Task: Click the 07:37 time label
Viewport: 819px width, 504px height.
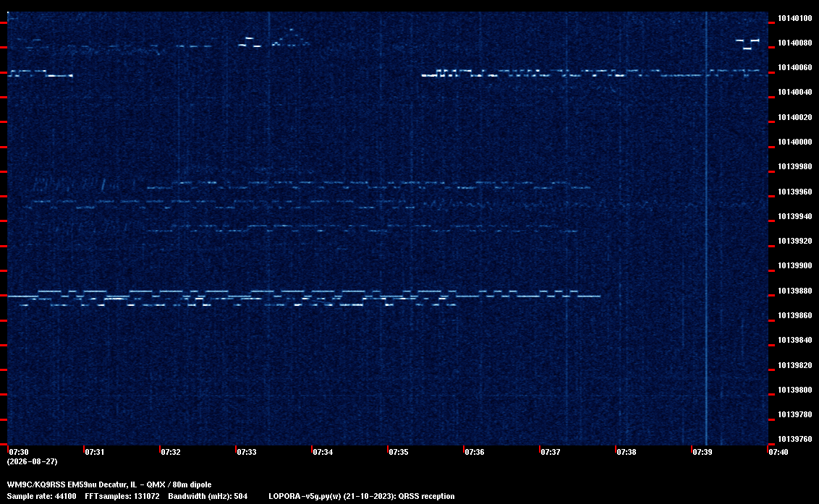Action: tap(551, 452)
